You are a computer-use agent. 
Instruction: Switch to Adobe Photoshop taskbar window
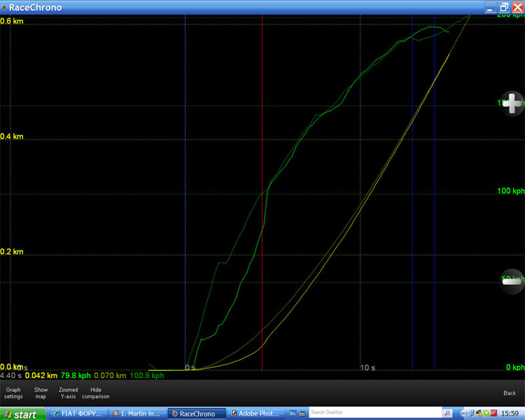(256, 414)
